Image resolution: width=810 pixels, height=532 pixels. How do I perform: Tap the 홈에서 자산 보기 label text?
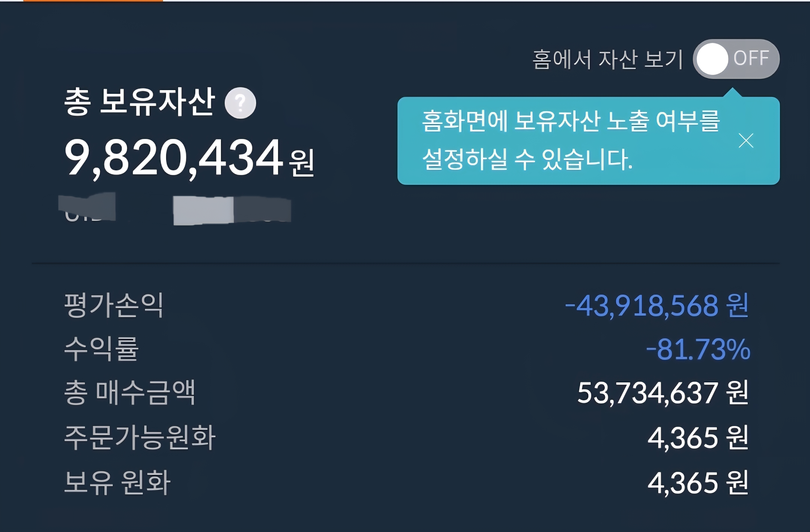tap(607, 60)
